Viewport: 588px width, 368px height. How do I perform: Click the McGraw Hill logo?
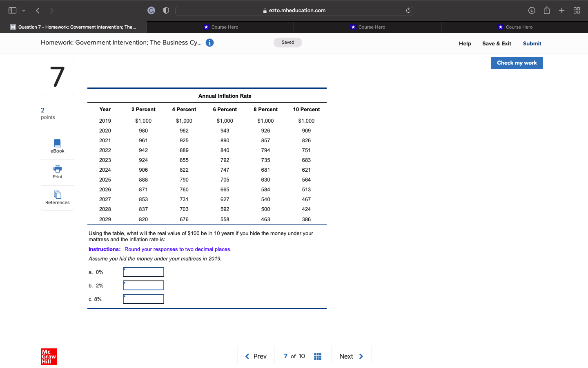[49, 356]
